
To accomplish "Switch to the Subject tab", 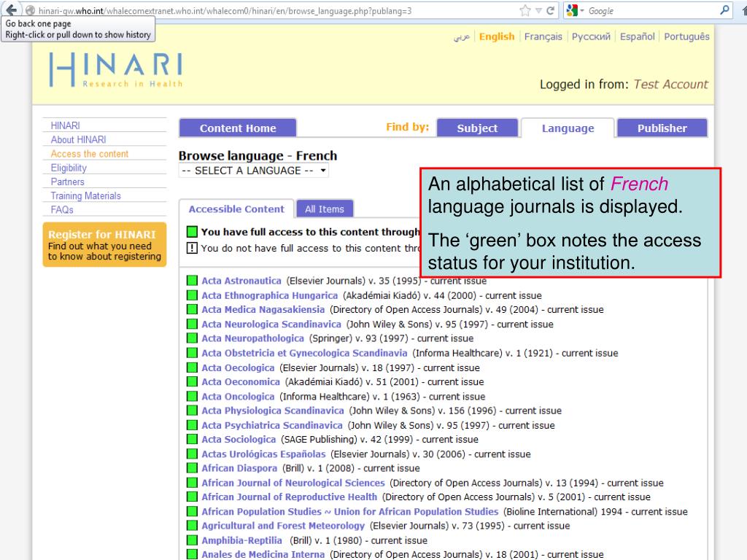I will click(x=477, y=128).
